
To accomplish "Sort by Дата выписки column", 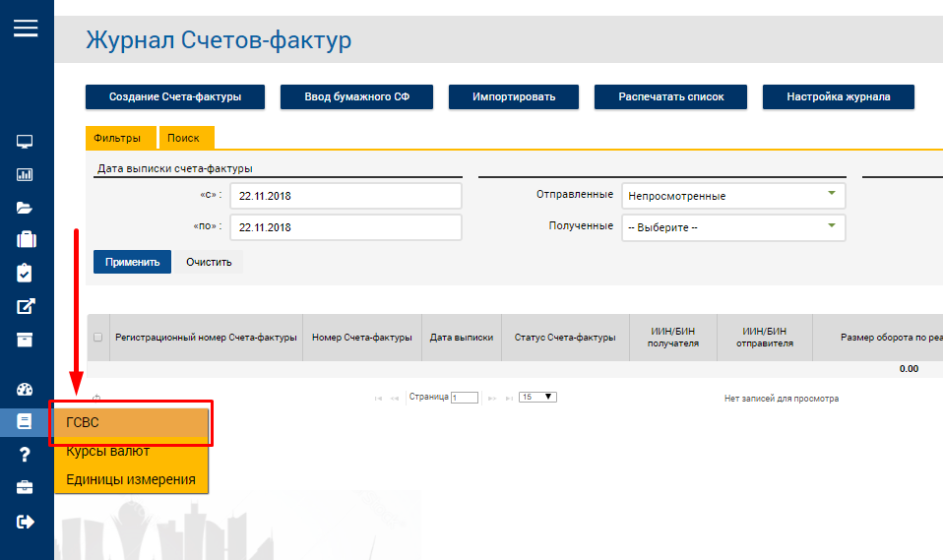I will (462, 338).
